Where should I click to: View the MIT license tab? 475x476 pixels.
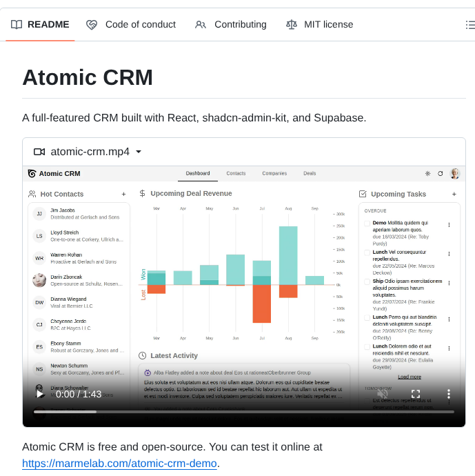pyautogui.click(x=320, y=24)
